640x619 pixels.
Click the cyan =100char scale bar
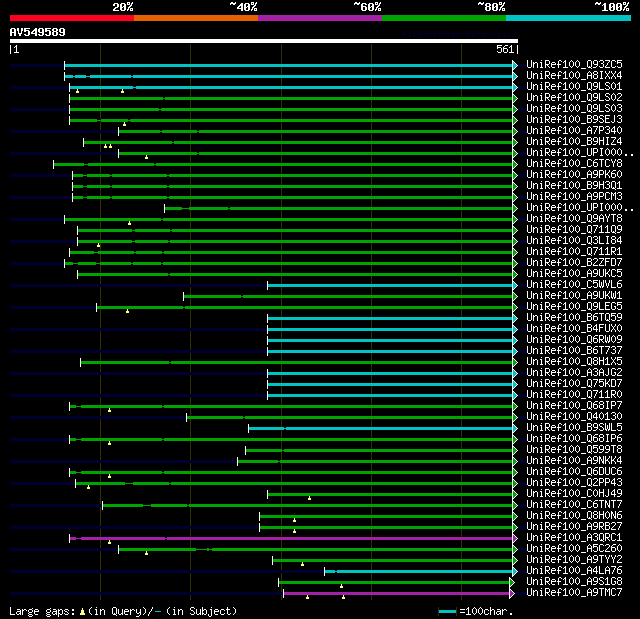coord(447,611)
